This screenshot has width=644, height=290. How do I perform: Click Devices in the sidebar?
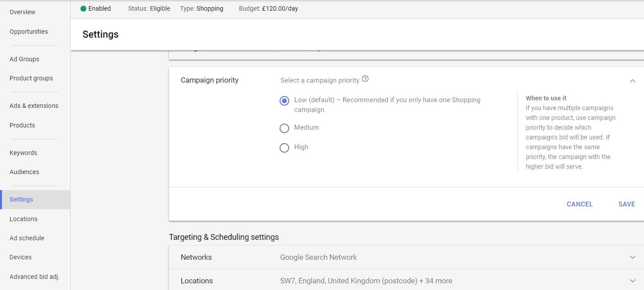(20, 257)
